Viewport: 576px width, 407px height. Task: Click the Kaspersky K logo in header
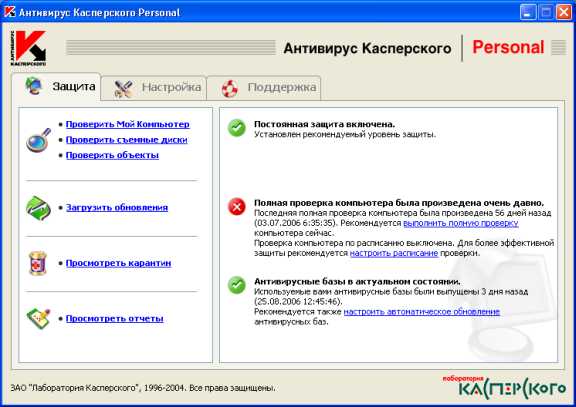coord(28,48)
